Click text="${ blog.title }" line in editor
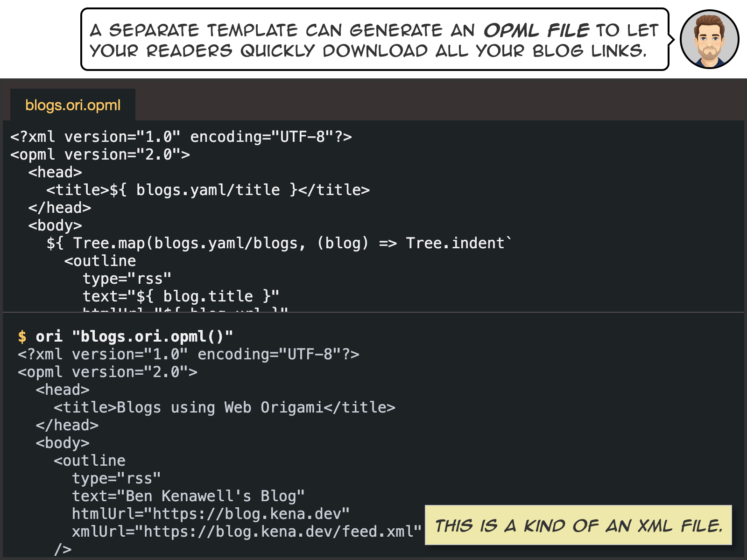This screenshot has height=560, width=747. (181, 296)
